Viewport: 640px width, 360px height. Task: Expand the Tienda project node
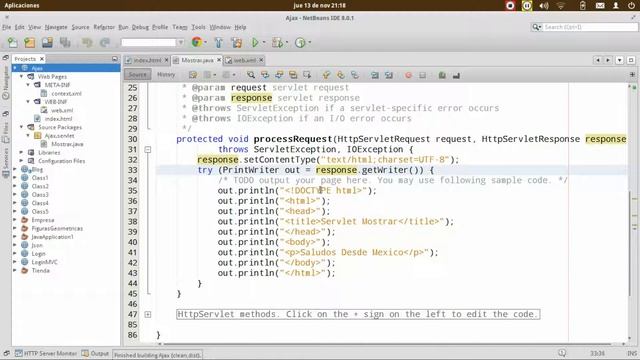15,270
